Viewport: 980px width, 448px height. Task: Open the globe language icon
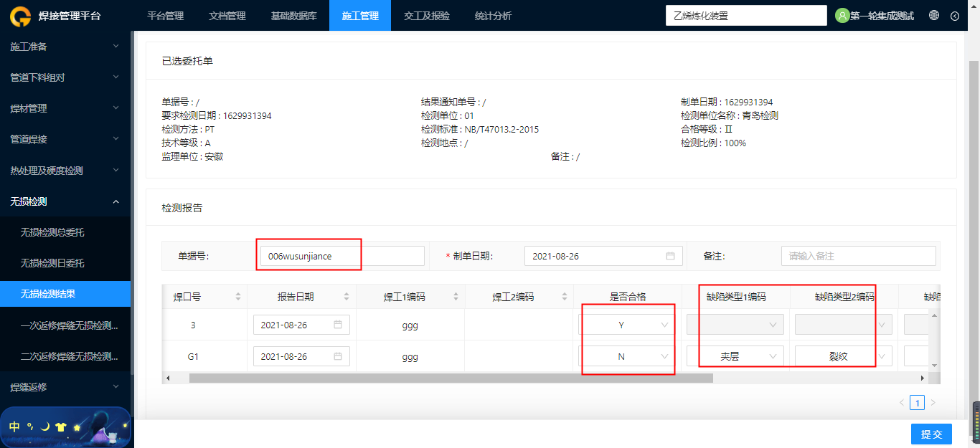[934, 15]
